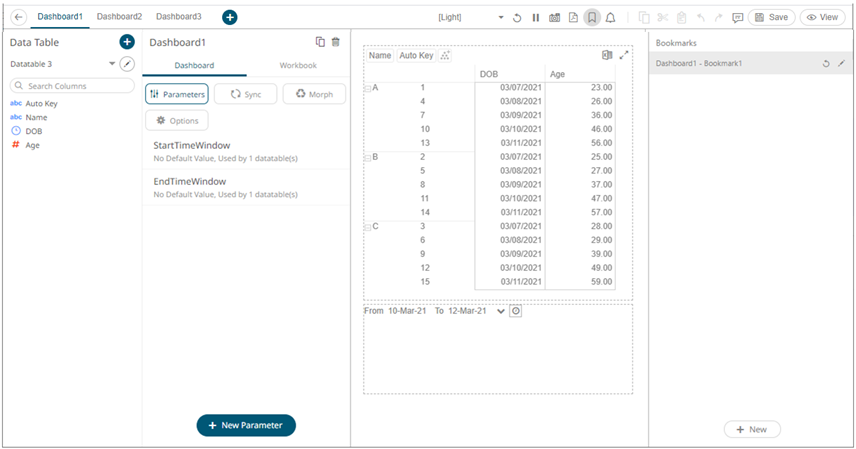Click the refresh data icon in toolbar
Image resolution: width=856 pixels, height=449 pixels.
517,18
